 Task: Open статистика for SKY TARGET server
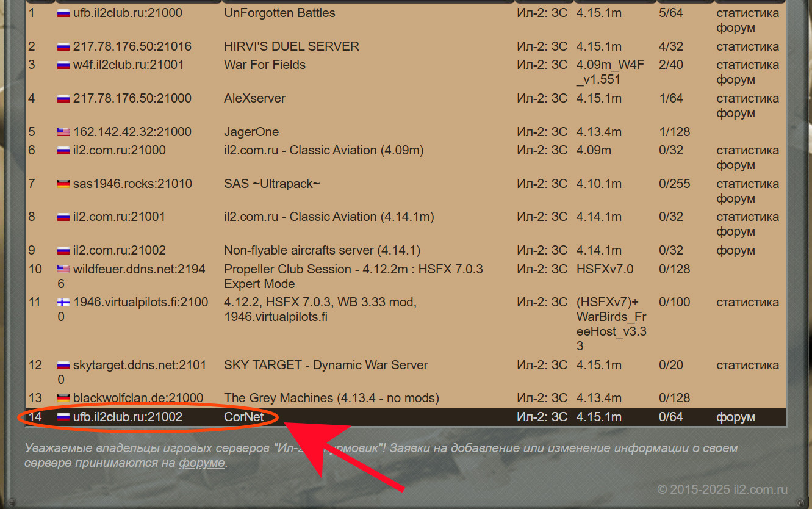[748, 365]
